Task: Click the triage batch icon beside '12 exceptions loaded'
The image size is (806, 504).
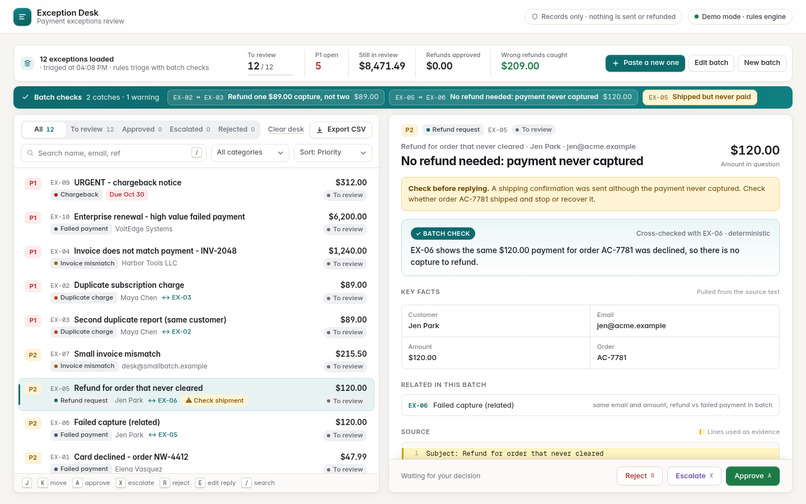Action: click(x=27, y=63)
